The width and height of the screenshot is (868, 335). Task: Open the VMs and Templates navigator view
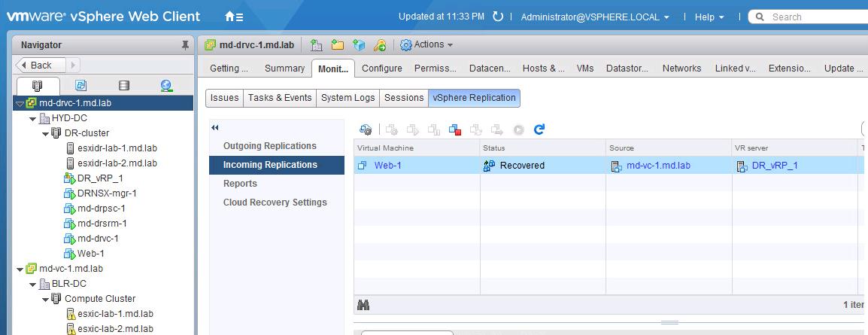(x=80, y=86)
